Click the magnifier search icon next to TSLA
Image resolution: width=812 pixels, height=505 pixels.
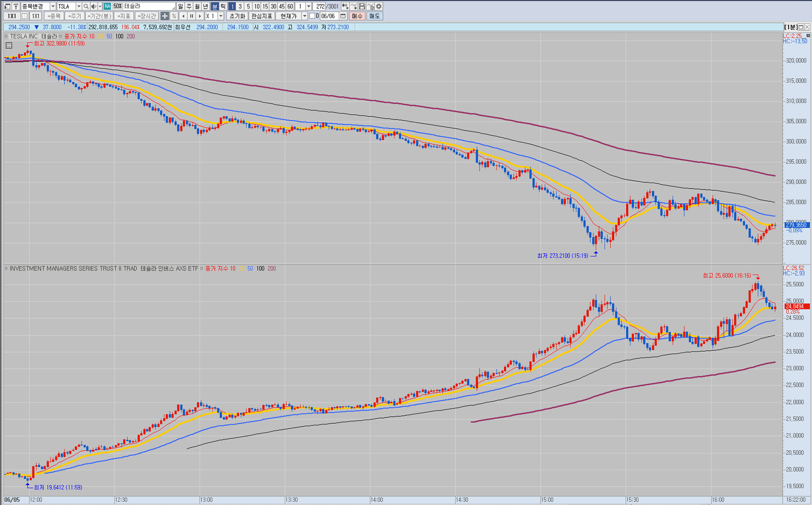coord(86,6)
